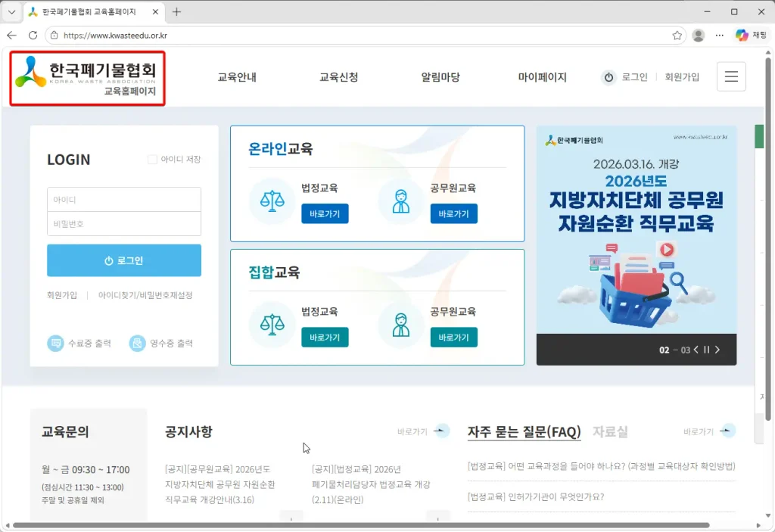Viewport: 775px width, 532px height.
Task: Click the power icon beside header 로그인
Action: (609, 77)
